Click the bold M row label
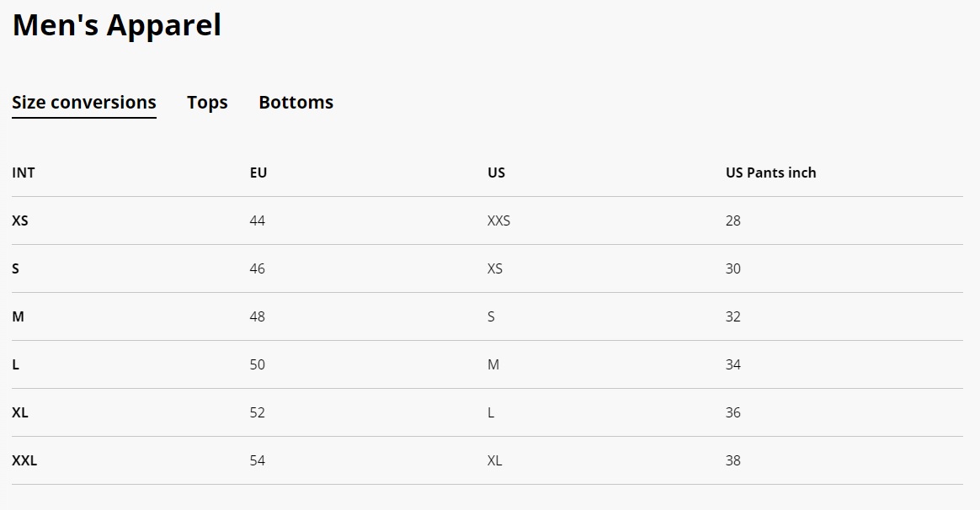The height and width of the screenshot is (510, 980). tap(19, 317)
